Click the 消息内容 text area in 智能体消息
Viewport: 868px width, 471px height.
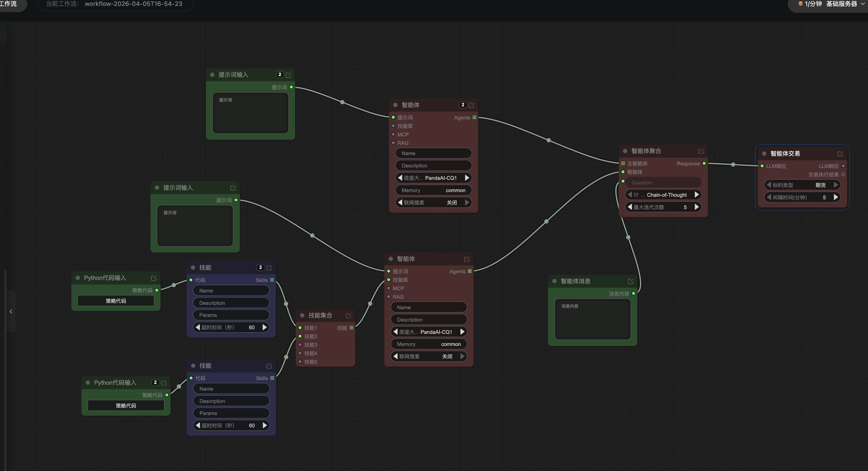[592, 319]
